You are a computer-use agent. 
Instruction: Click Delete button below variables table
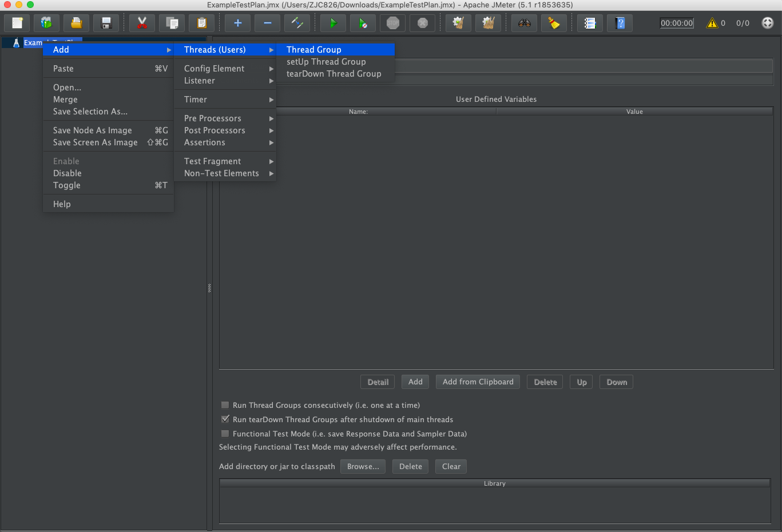tap(545, 382)
